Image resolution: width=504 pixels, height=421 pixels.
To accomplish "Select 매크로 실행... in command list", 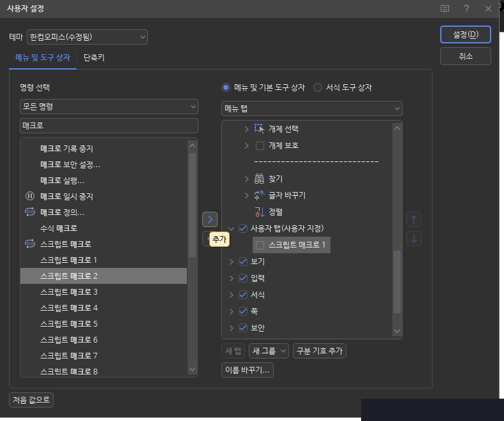I will click(x=103, y=181).
